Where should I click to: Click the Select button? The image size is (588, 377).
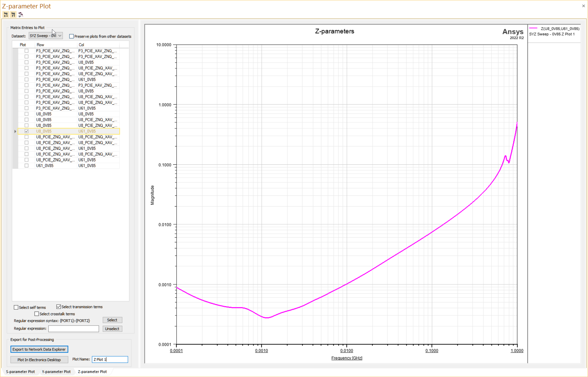pos(112,320)
